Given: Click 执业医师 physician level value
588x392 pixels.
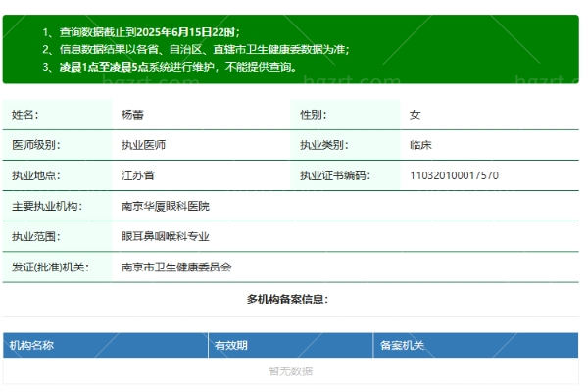Looking at the screenshot, I should coord(143,145).
